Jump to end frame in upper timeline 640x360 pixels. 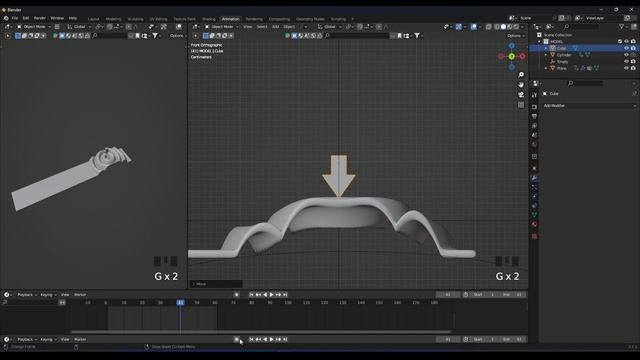tap(285, 295)
